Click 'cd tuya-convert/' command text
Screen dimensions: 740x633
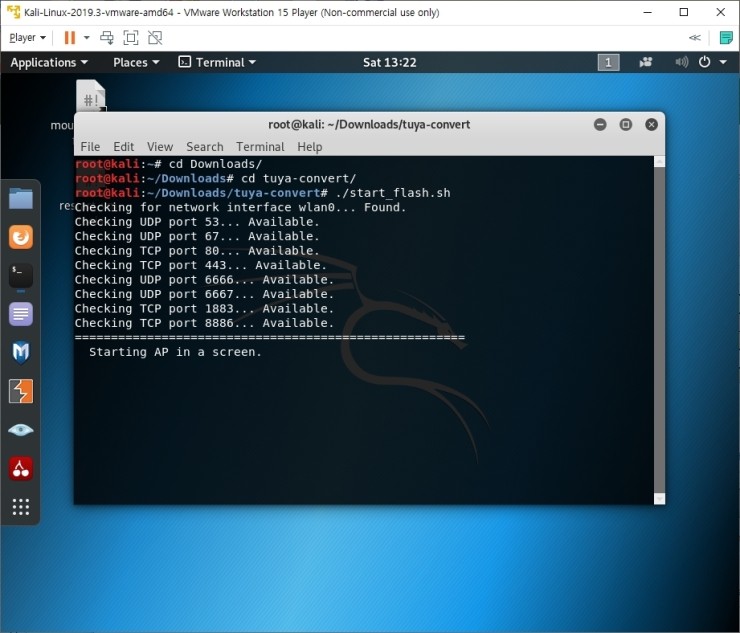[x=299, y=179]
